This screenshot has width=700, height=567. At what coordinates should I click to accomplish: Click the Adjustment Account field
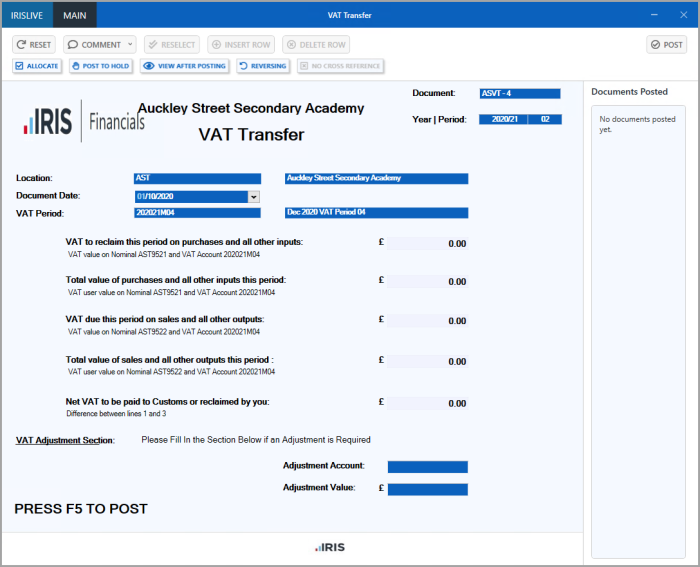pos(427,467)
